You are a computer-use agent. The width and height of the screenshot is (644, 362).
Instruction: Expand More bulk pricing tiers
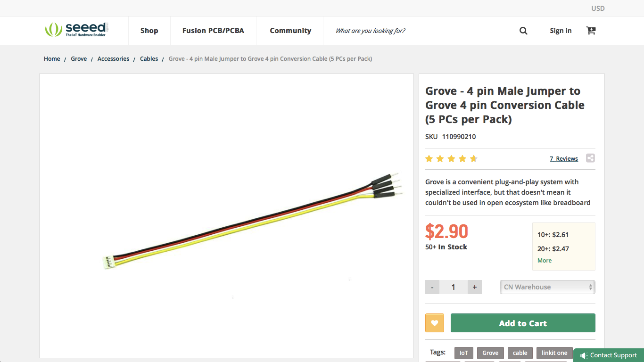click(x=545, y=261)
